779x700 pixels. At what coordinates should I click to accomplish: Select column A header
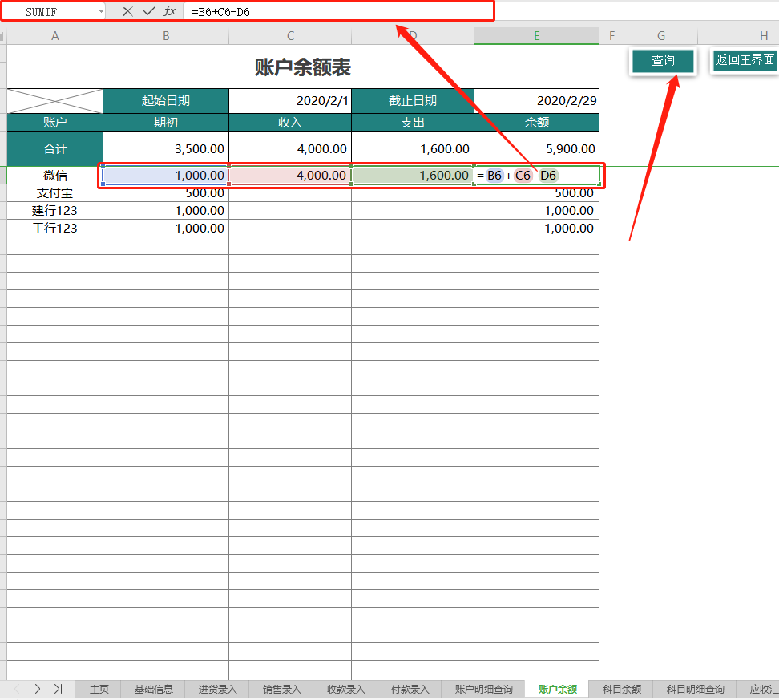(54, 36)
